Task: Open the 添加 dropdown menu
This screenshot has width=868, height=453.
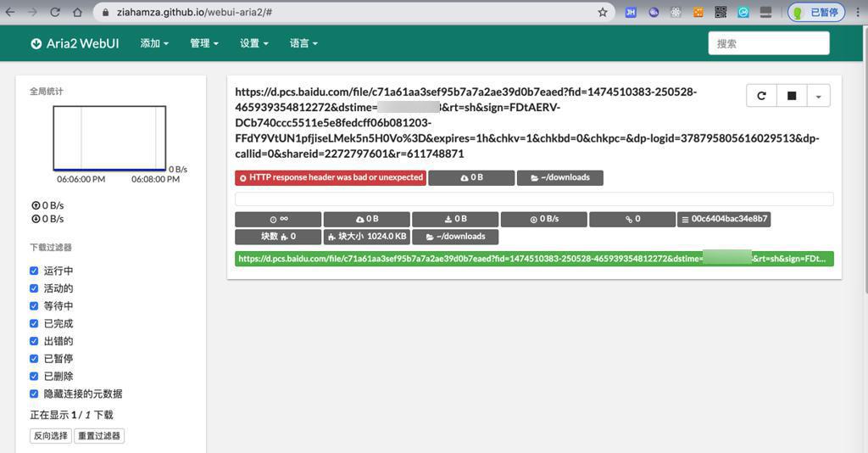Action: (154, 43)
